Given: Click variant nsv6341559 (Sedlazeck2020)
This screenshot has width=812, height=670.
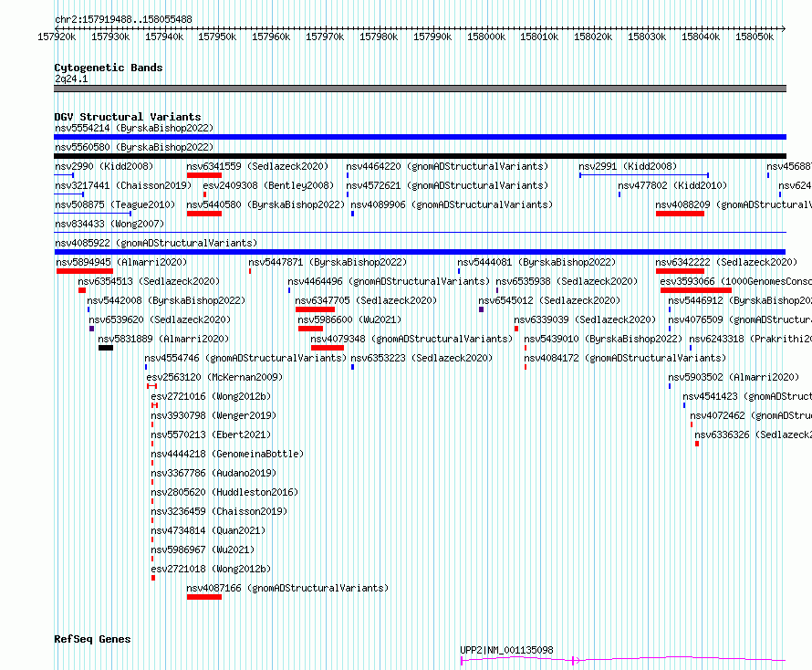Looking at the screenshot, I should (257, 166).
